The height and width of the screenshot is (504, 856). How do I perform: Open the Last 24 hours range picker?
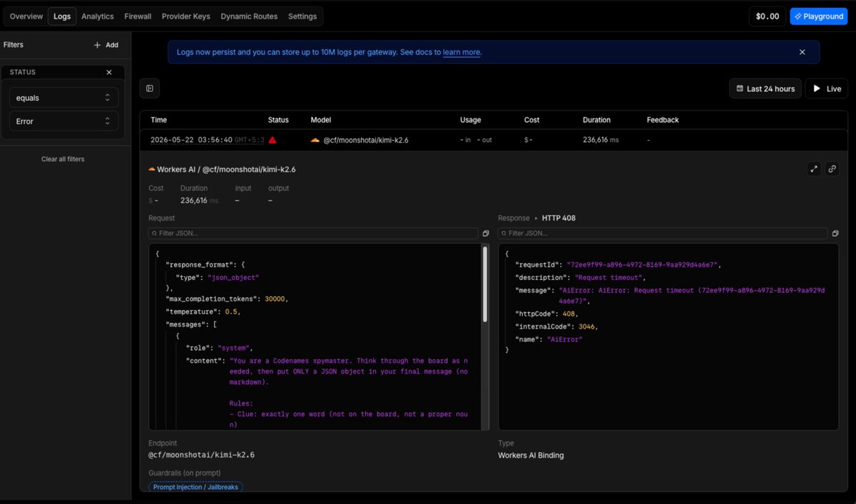click(765, 89)
